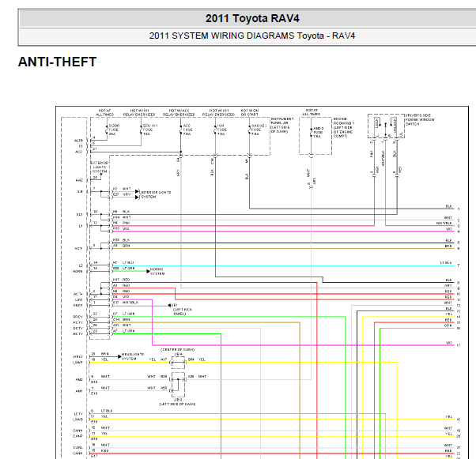Screen dimensions: 476x459
Task: Click the B28 LT GRN wire label
Action: 123,269
